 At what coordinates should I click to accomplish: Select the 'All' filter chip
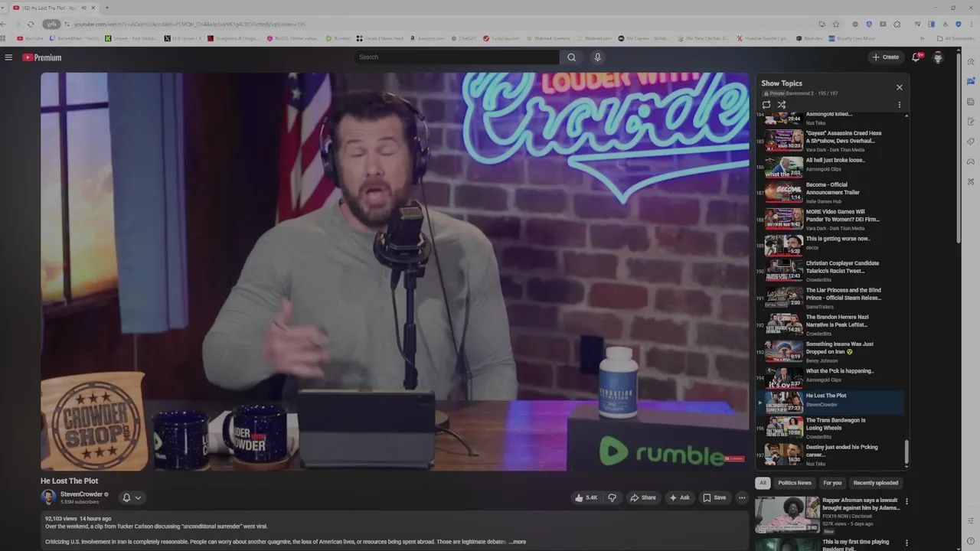pos(763,483)
